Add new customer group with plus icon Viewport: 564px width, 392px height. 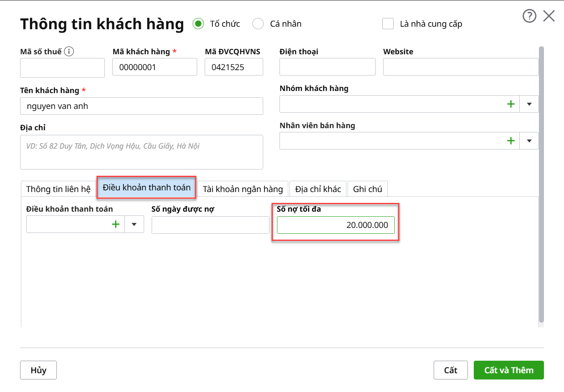[511, 104]
